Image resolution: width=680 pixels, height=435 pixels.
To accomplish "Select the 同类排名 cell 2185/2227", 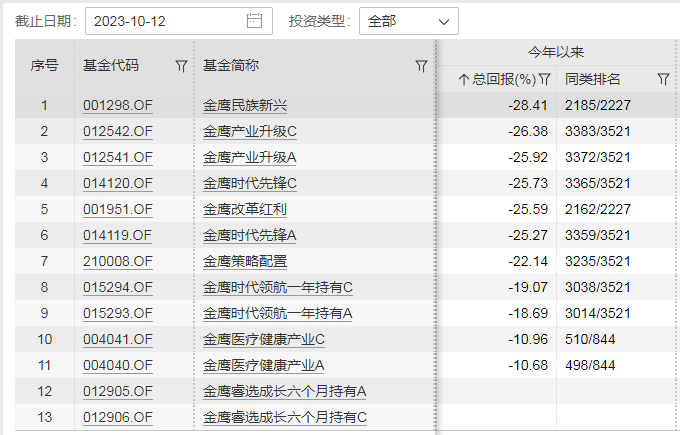I will click(x=598, y=105).
